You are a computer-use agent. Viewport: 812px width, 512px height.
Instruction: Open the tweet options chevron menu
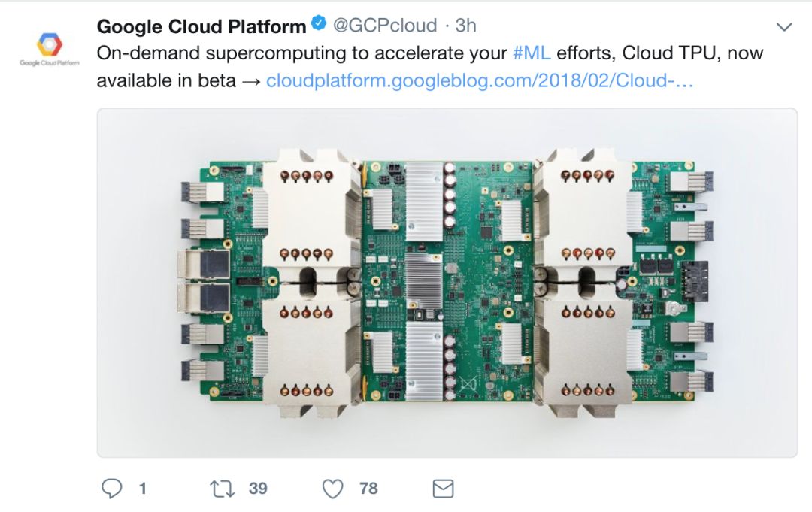coord(784,27)
